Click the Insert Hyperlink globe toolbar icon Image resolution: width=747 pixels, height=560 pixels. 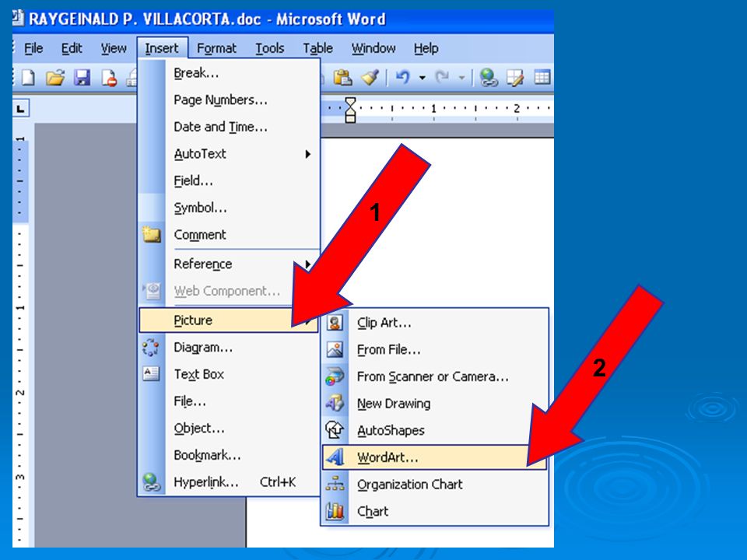tap(489, 77)
